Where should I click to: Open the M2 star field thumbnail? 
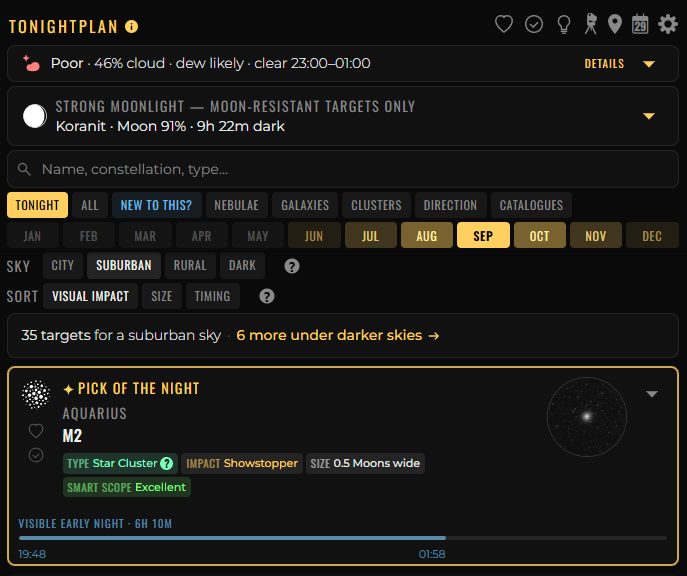[x=587, y=417]
